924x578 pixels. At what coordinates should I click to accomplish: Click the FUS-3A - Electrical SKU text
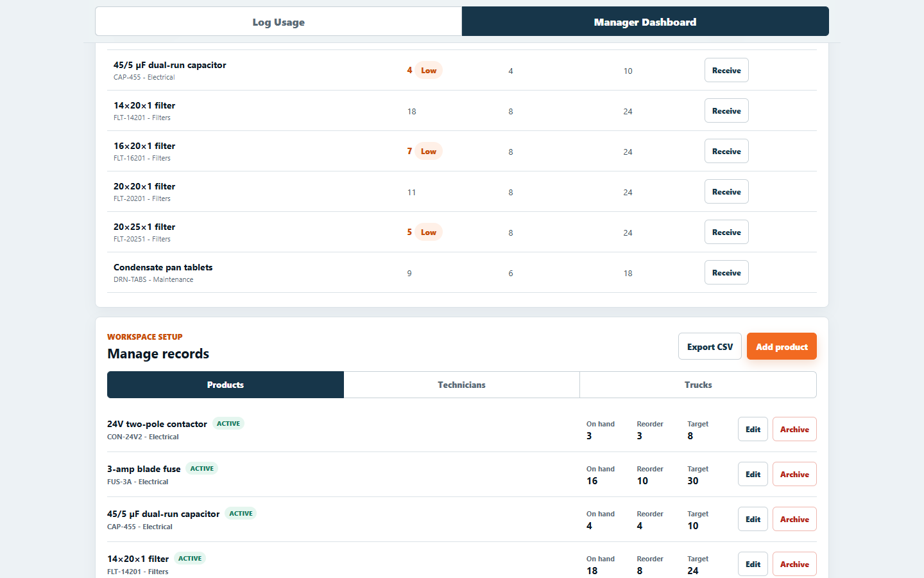137,482
